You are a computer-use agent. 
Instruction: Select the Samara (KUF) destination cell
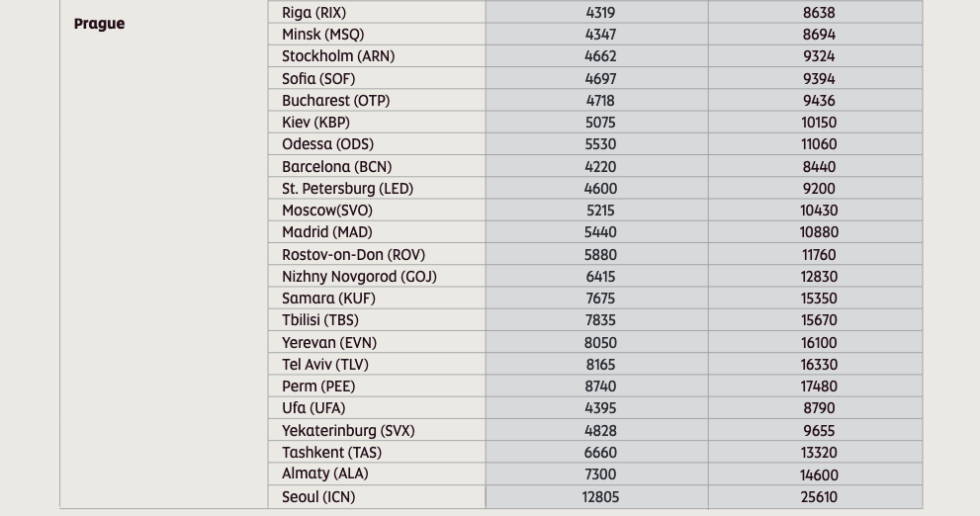pos(377,299)
